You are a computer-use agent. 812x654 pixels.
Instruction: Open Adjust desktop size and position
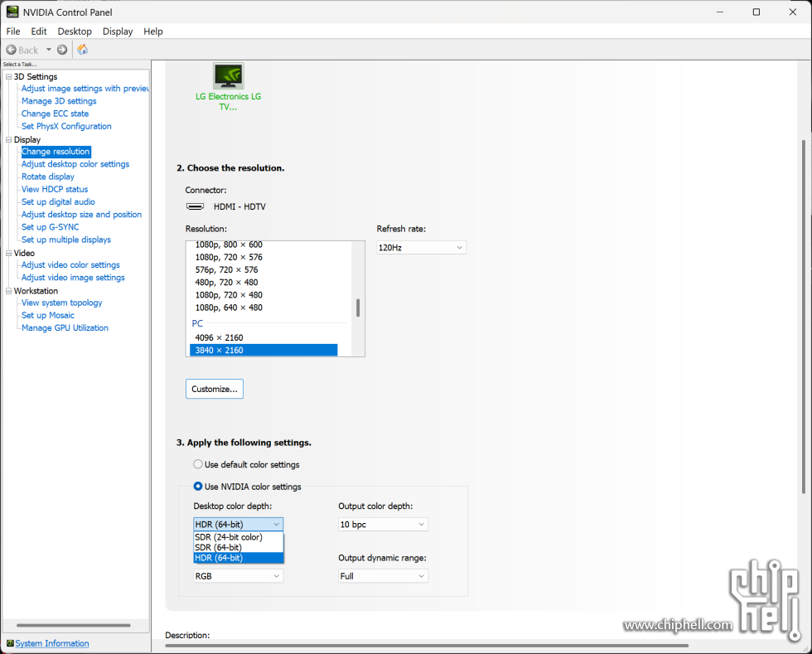coord(81,215)
